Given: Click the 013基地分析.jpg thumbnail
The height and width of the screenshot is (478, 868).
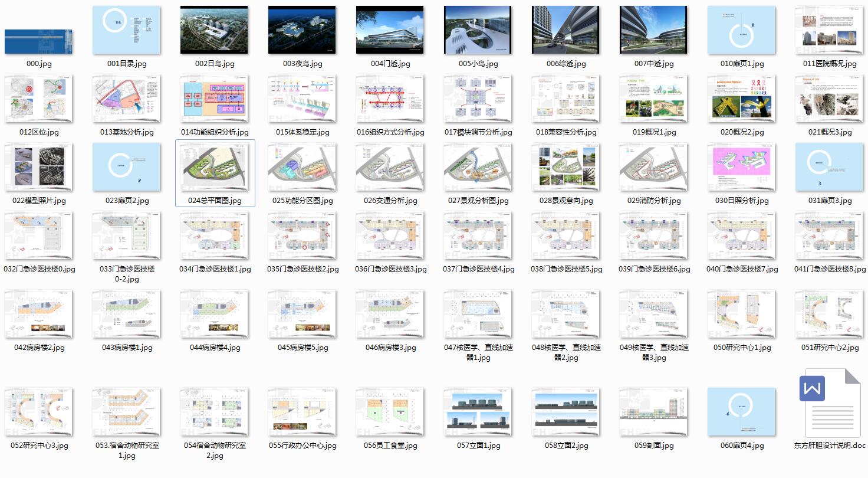Looking at the screenshot, I should [x=127, y=99].
